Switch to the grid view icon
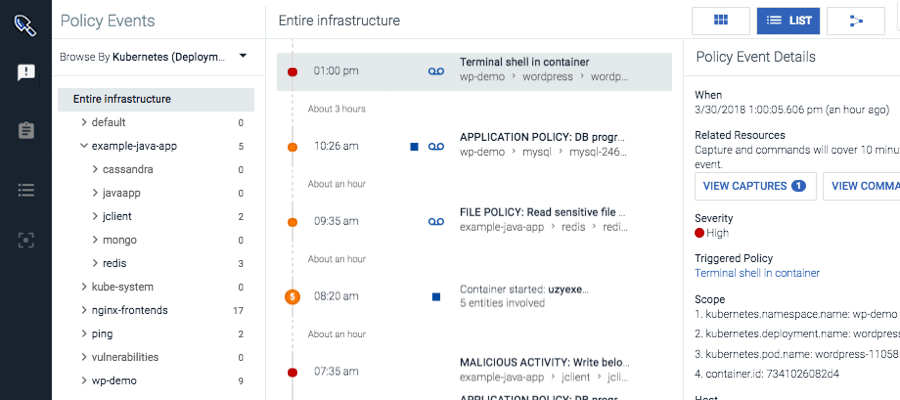This screenshot has height=400, width=900. [x=721, y=21]
